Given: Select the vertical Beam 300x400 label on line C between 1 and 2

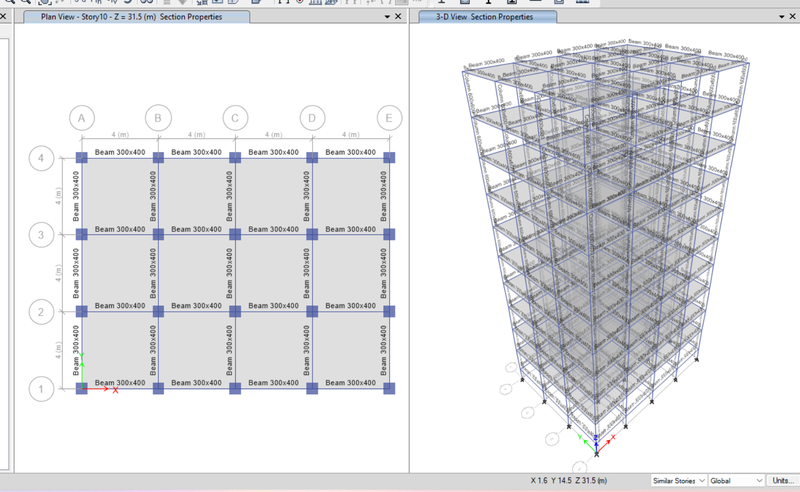Looking at the screenshot, I should 230,350.
